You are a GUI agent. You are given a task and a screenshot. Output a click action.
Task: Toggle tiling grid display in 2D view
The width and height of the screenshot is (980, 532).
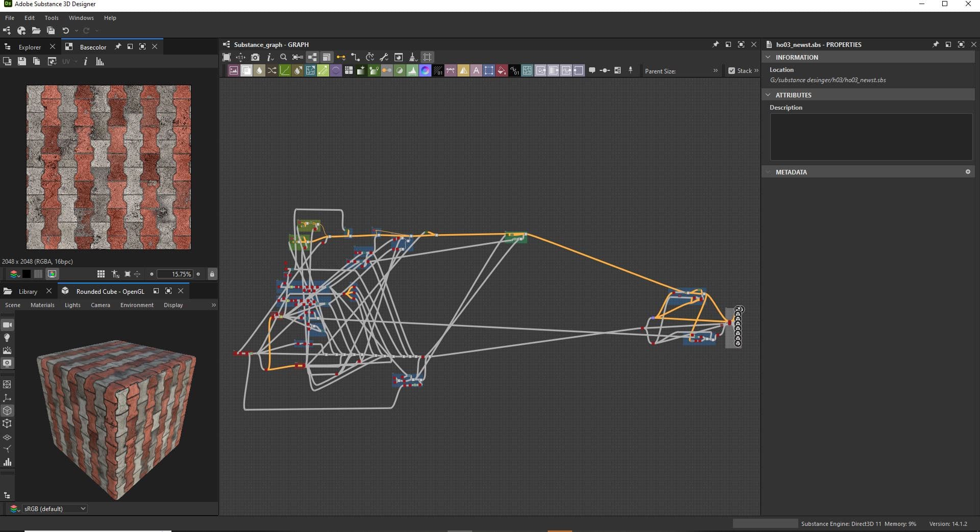[101, 274]
